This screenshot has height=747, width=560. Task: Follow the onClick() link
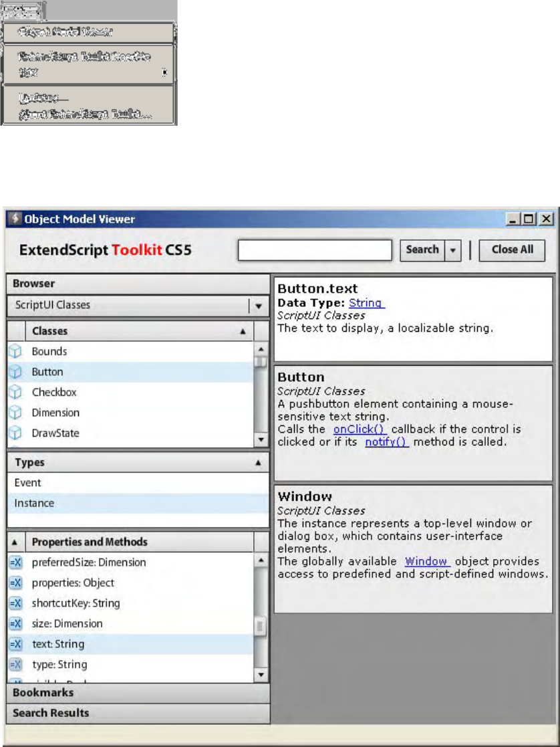360,429
